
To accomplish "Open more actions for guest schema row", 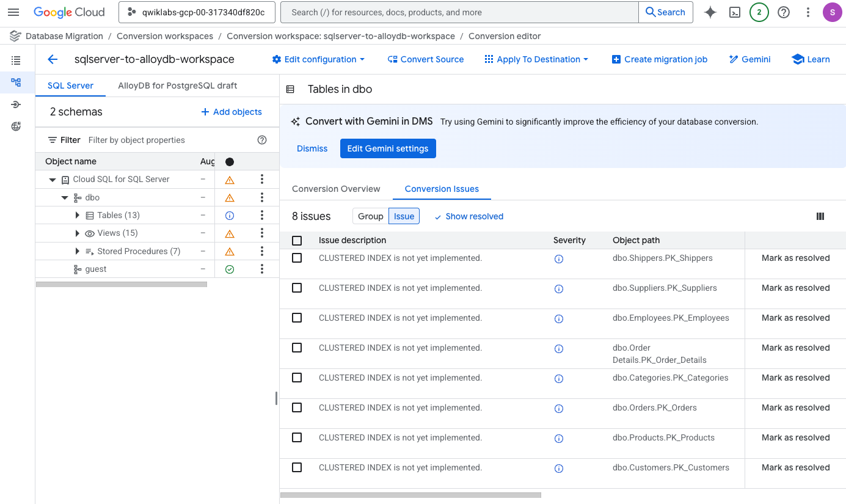I will click(262, 269).
